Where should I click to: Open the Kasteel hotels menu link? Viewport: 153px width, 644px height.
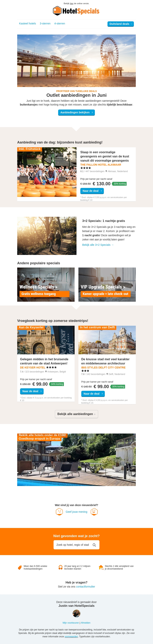(x=28, y=23)
